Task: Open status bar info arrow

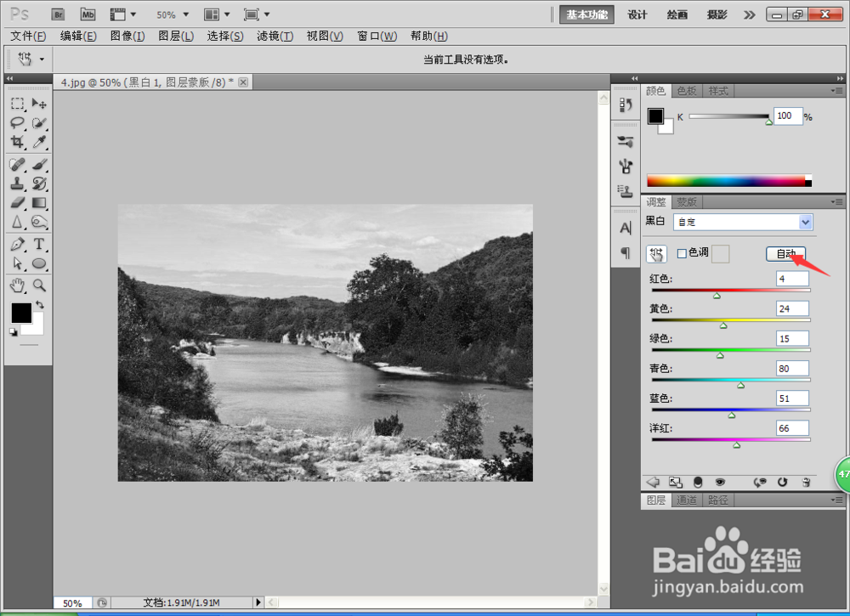Action: tap(258, 602)
